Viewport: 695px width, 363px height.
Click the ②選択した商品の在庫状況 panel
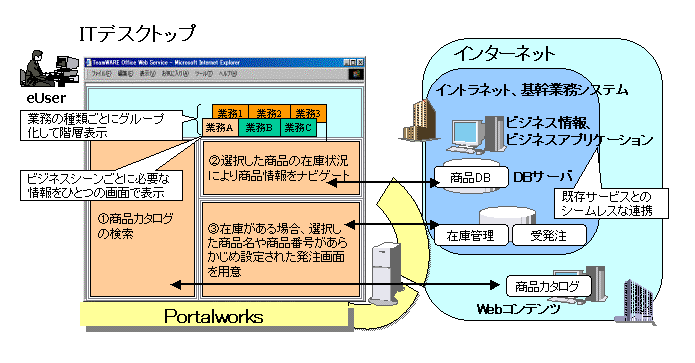(281, 168)
